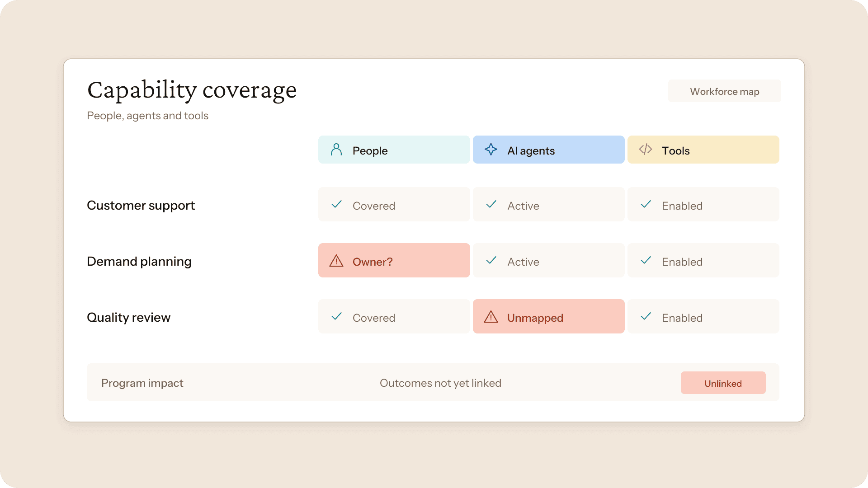Image resolution: width=868 pixels, height=488 pixels.
Task: Click checkmark icon in Quality review Covered cell
Action: (x=337, y=317)
